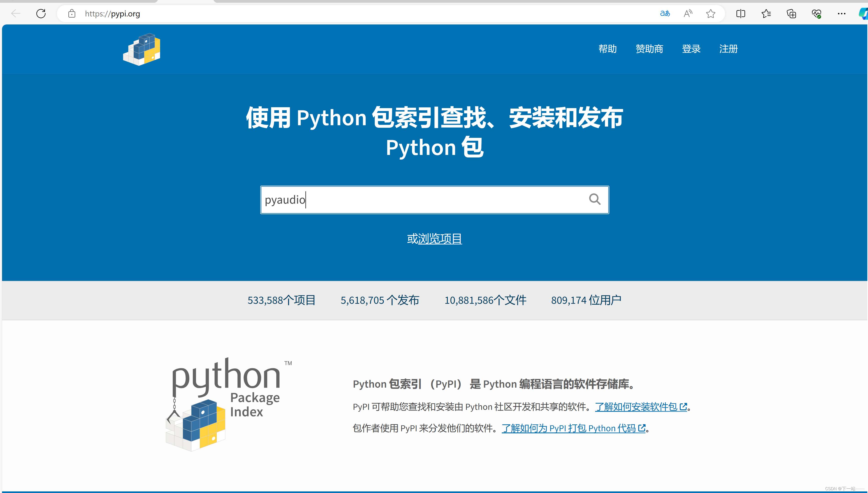Click the translate page icon
This screenshot has height=493, width=868.
[x=665, y=13]
